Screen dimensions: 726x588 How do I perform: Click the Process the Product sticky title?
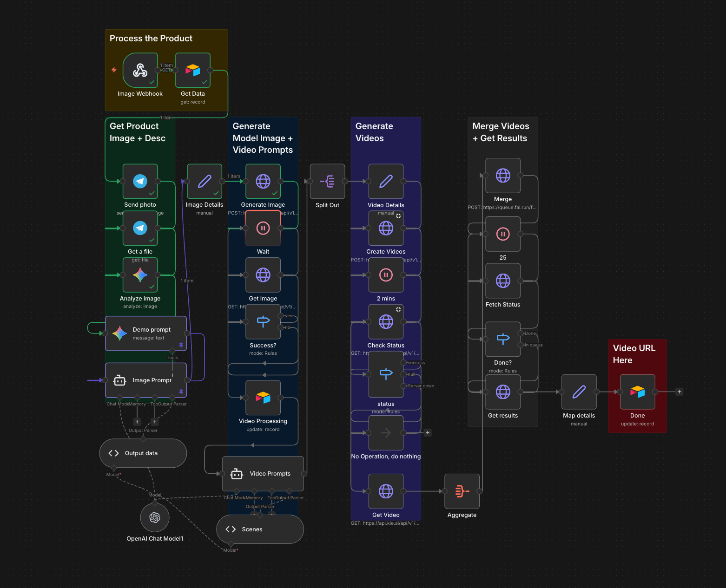(151, 39)
